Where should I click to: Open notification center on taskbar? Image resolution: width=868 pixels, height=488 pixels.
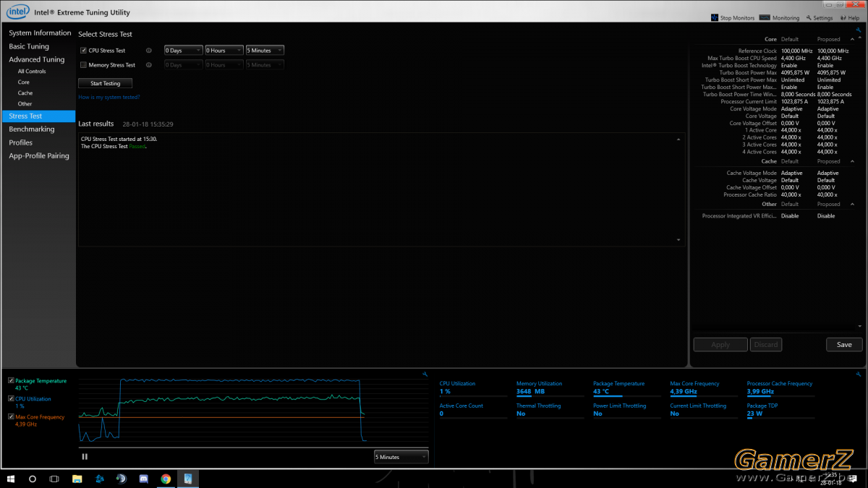pos(852,479)
